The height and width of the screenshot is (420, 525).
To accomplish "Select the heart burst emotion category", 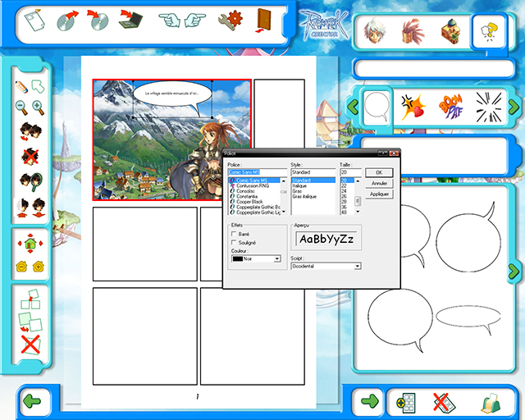I will (x=413, y=107).
